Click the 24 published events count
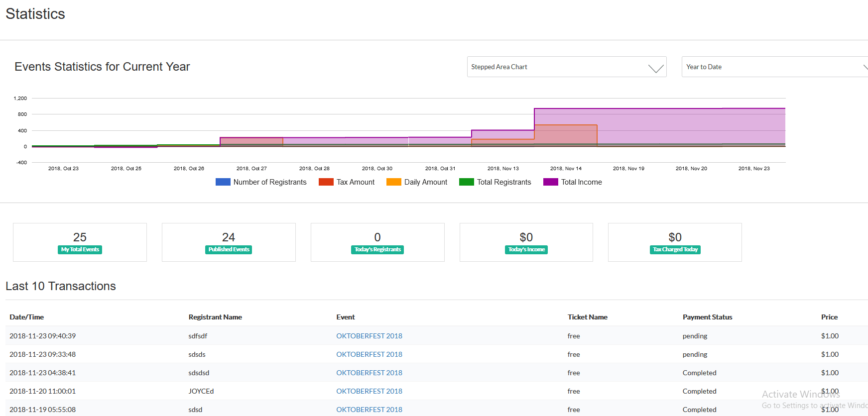This screenshot has height=416, width=868. pos(229,237)
